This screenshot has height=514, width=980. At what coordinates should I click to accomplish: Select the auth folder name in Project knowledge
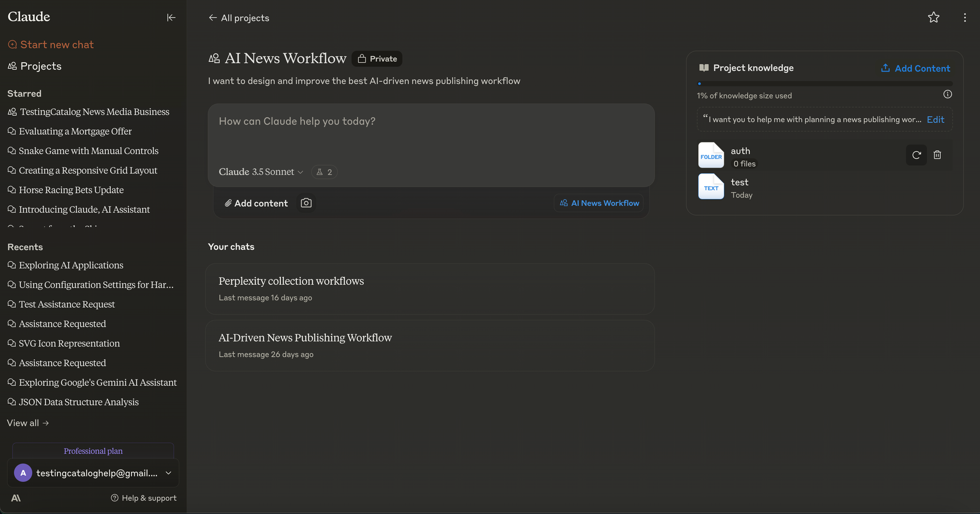click(x=740, y=151)
